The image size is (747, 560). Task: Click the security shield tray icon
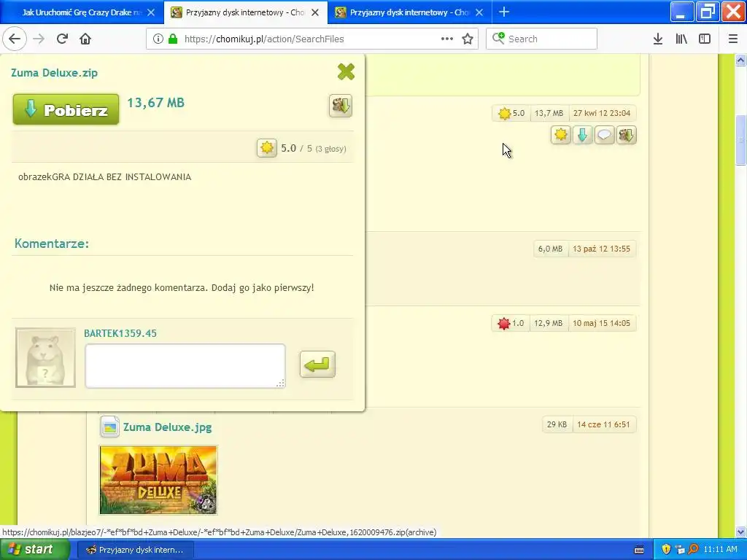click(x=666, y=549)
